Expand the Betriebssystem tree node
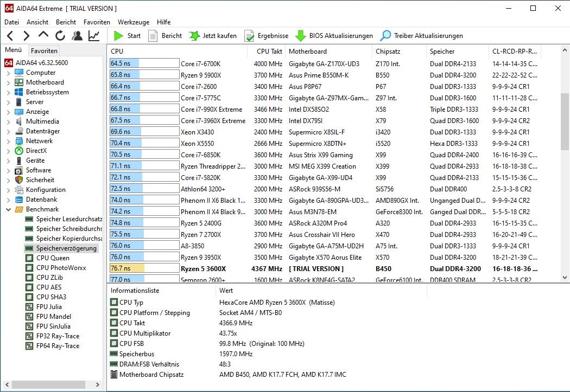The width and height of the screenshot is (570, 392). (8, 93)
